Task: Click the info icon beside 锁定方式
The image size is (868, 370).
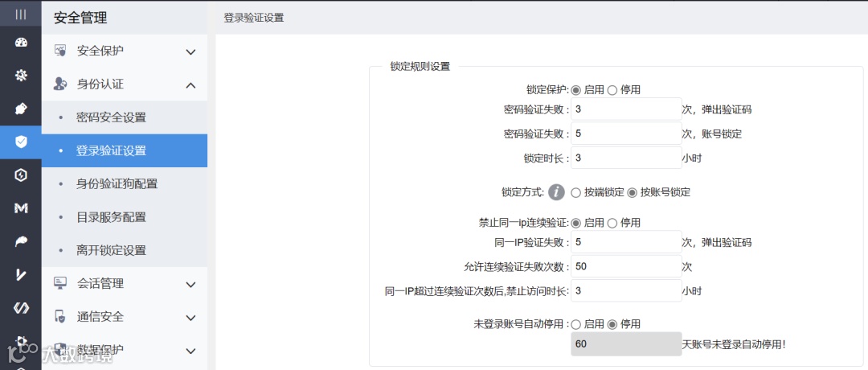Action: [556, 192]
